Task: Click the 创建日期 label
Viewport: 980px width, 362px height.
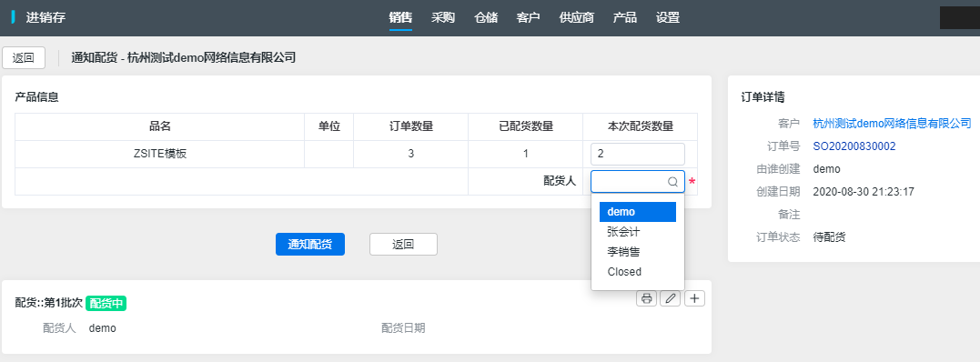Action: click(778, 192)
